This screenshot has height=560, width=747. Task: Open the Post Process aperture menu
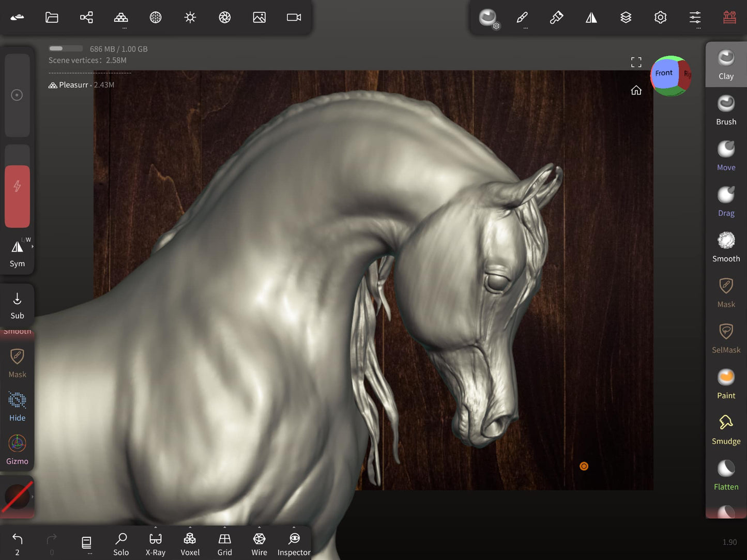(225, 18)
